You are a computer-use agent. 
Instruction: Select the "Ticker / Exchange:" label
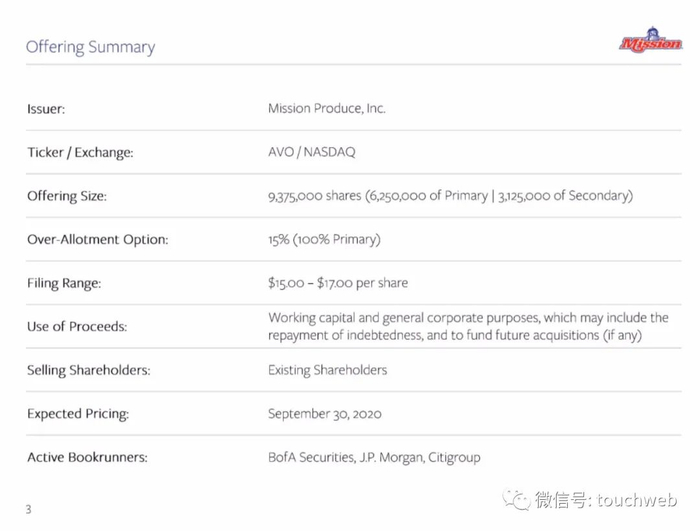[80, 153]
